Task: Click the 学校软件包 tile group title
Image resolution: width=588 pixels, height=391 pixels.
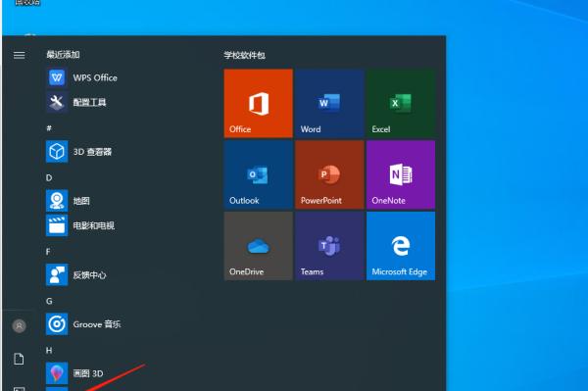Action: coord(244,56)
